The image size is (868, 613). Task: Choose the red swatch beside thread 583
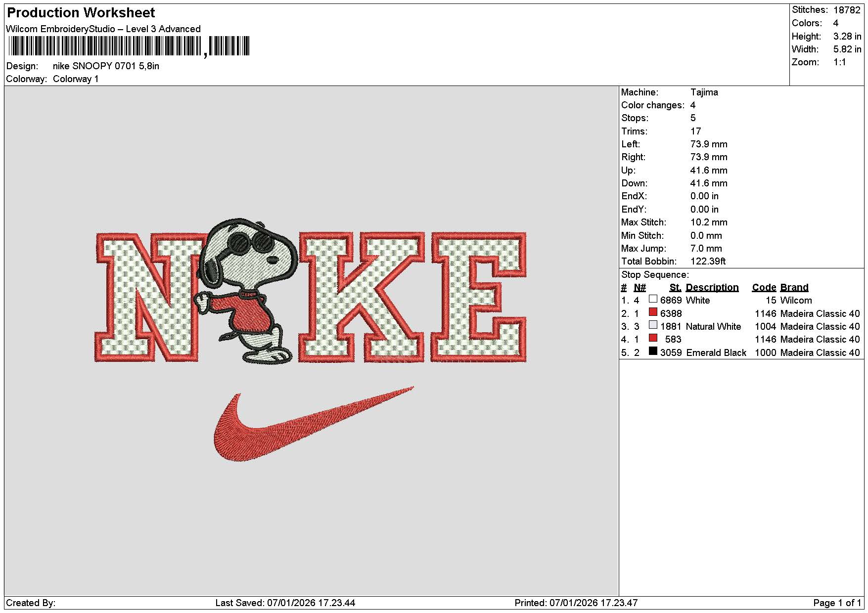[x=653, y=338]
